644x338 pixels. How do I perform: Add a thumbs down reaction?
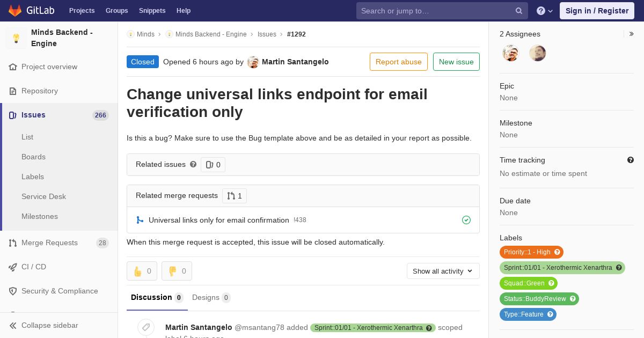point(177,271)
